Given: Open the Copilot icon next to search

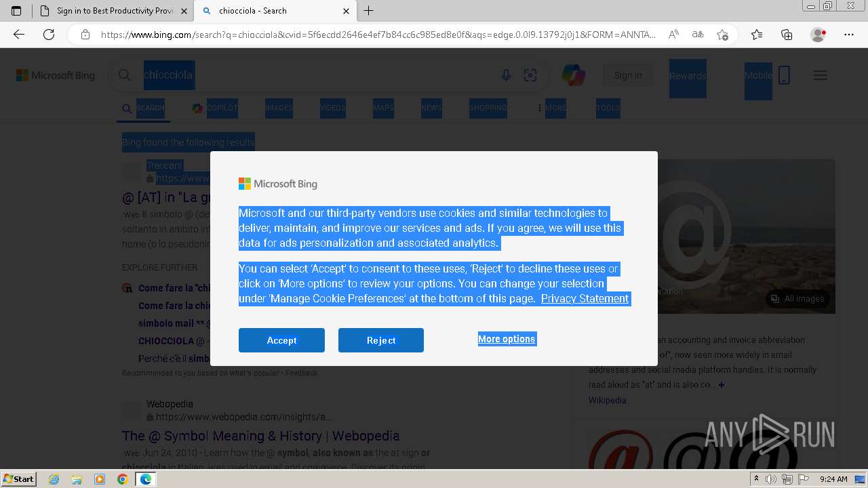Looking at the screenshot, I should (x=574, y=75).
